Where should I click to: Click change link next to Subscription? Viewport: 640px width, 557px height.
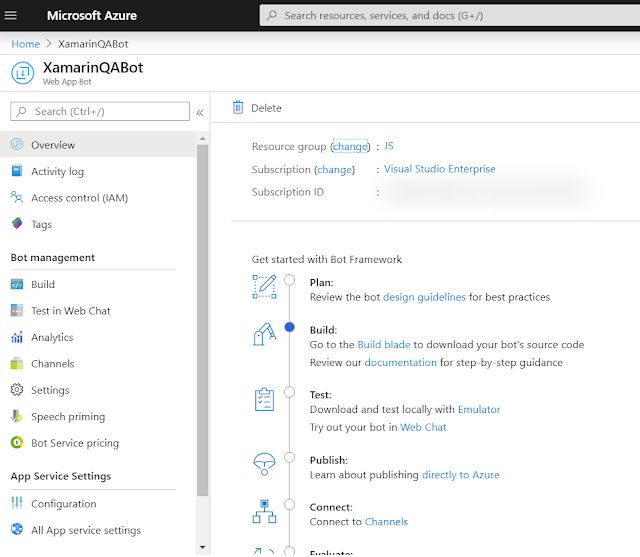(334, 169)
